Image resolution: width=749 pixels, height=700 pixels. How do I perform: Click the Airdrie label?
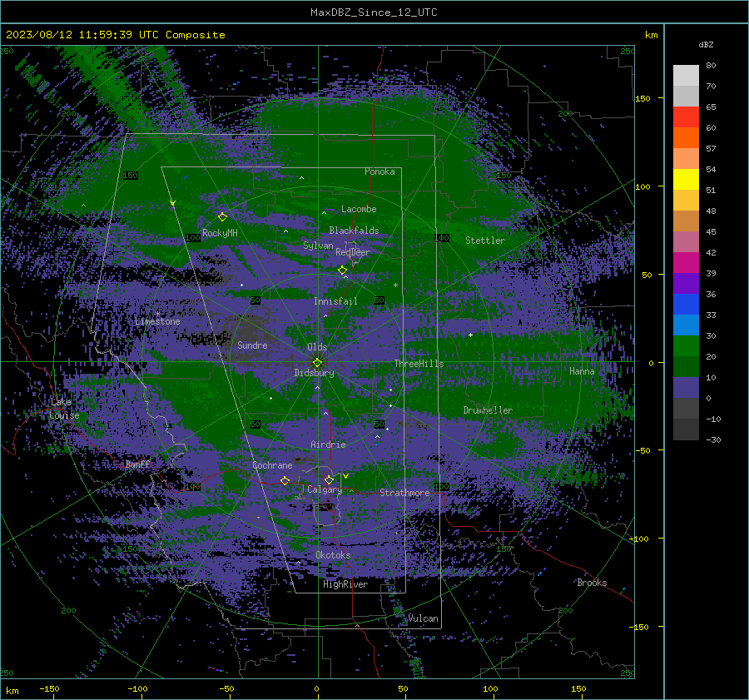click(x=328, y=444)
